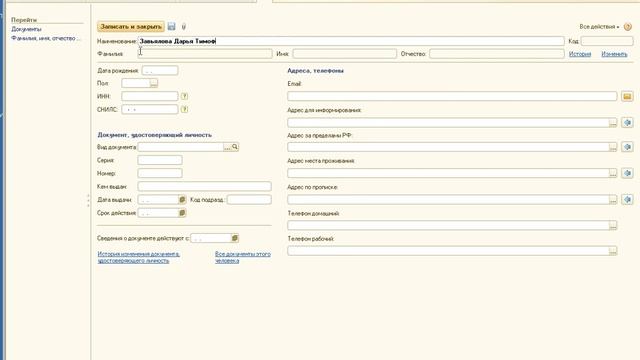Open calendar for Срок действия
This screenshot has height=360, width=640.
pos(182,213)
